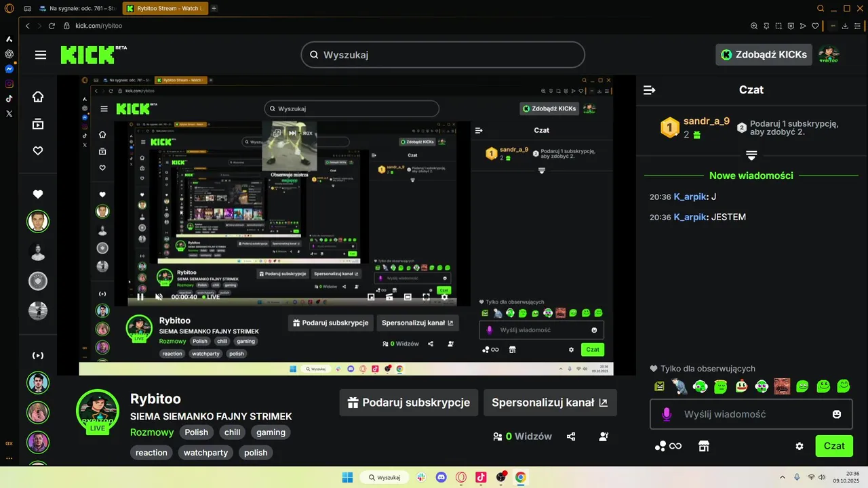Click the kick.com/rybitoo address bar
This screenshot has width=868, height=488.
click(99, 26)
